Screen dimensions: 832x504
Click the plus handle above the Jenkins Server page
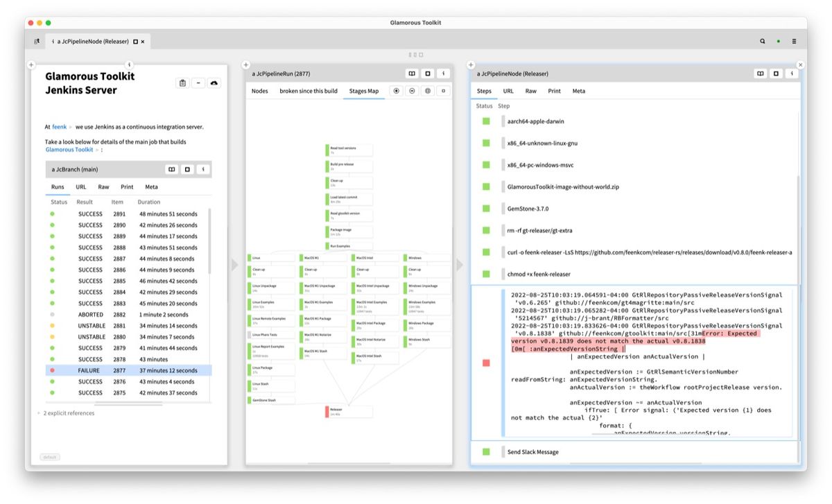[x=31, y=65]
